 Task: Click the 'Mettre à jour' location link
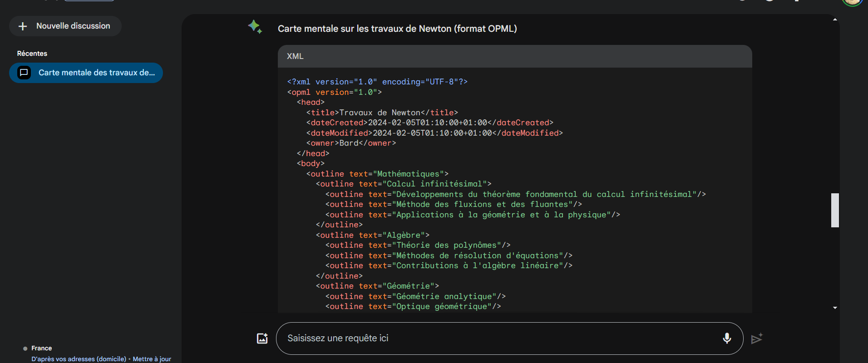pyautogui.click(x=152, y=359)
